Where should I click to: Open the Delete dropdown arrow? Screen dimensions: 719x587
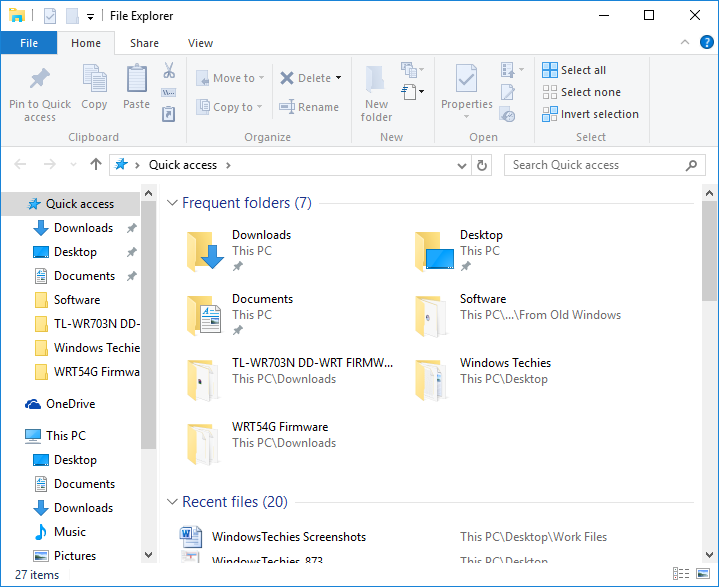tap(338, 78)
